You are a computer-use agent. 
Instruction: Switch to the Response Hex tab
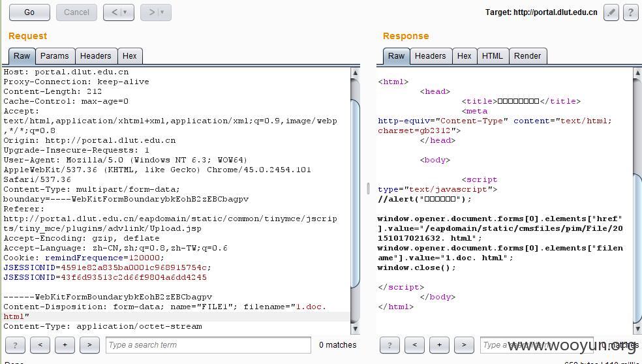[465, 56]
